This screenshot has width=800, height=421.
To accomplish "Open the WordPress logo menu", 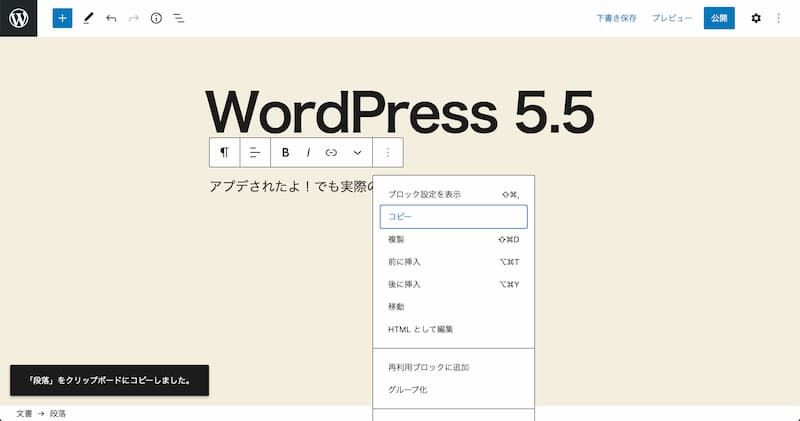I will click(x=18, y=18).
